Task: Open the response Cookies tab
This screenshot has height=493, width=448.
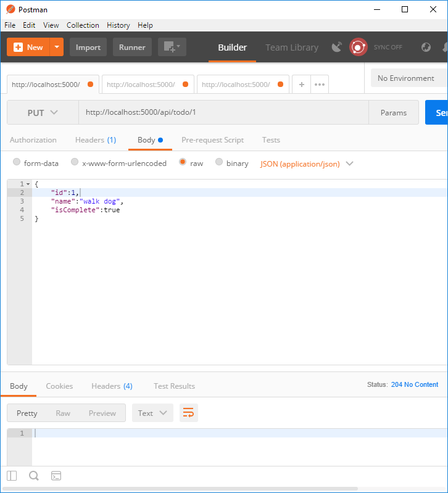Action: 59,386
